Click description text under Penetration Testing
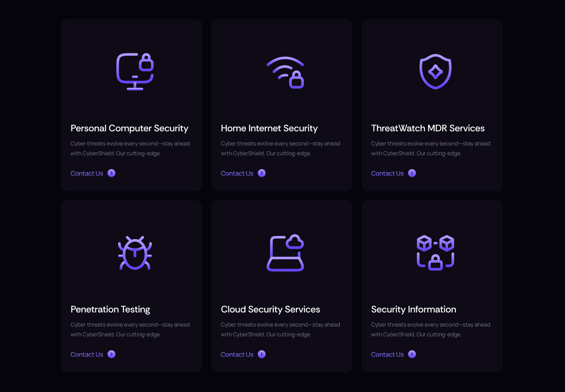 point(130,330)
